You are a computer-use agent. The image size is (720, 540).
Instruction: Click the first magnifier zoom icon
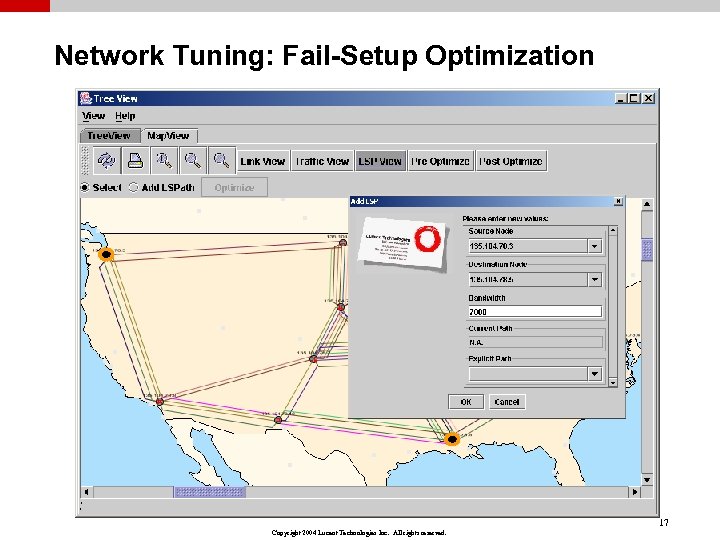[x=164, y=161]
